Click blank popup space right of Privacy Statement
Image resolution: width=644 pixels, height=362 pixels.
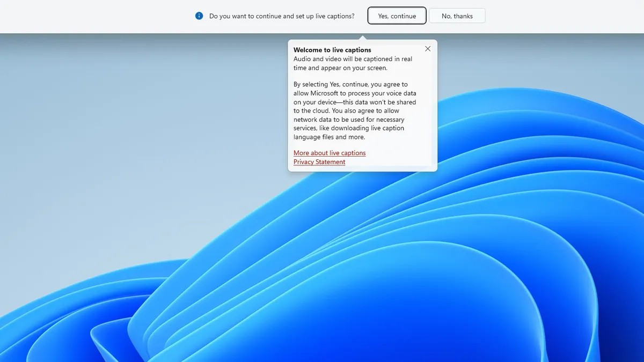coord(392,162)
